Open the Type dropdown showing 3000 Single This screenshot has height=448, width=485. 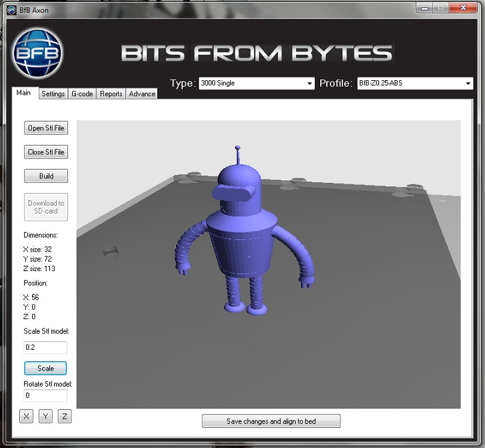point(257,83)
